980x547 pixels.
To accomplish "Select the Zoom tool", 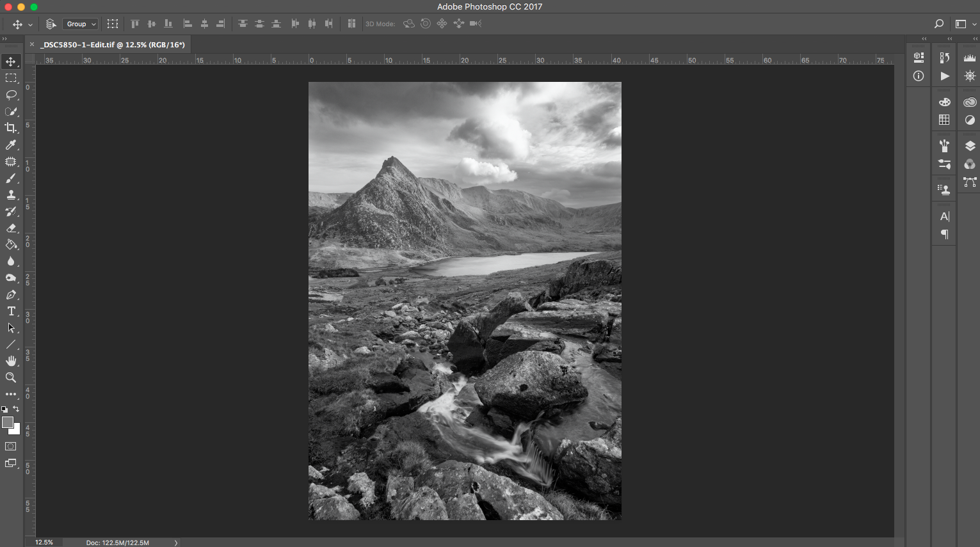I will 11,378.
